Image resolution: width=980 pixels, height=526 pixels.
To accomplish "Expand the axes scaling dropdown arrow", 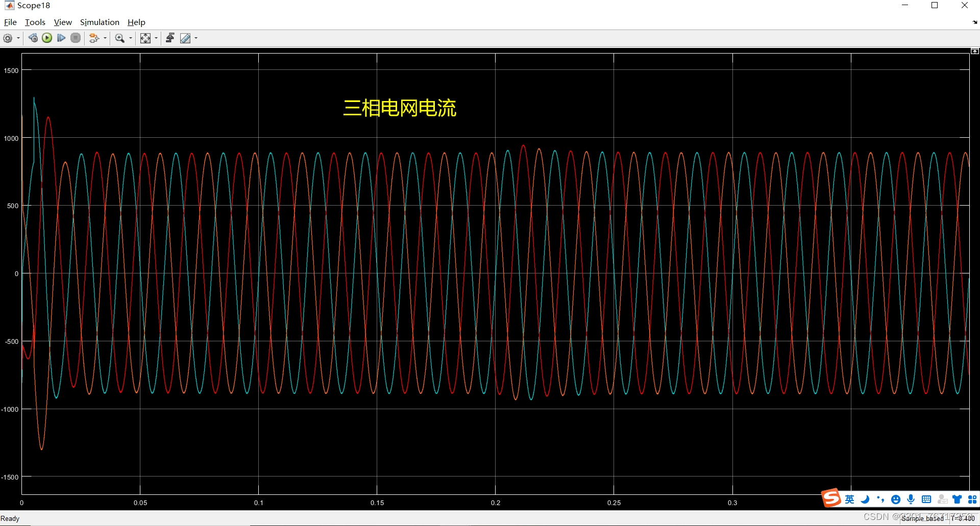I will [x=156, y=38].
